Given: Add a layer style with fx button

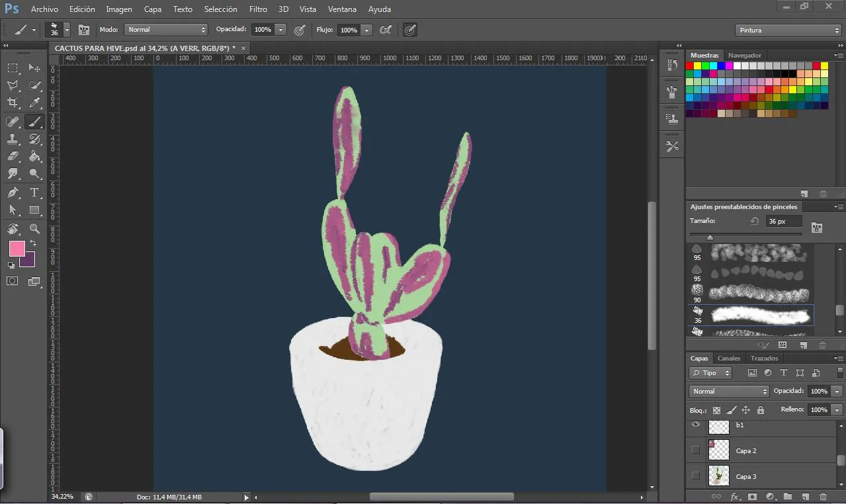Looking at the screenshot, I should [734, 496].
